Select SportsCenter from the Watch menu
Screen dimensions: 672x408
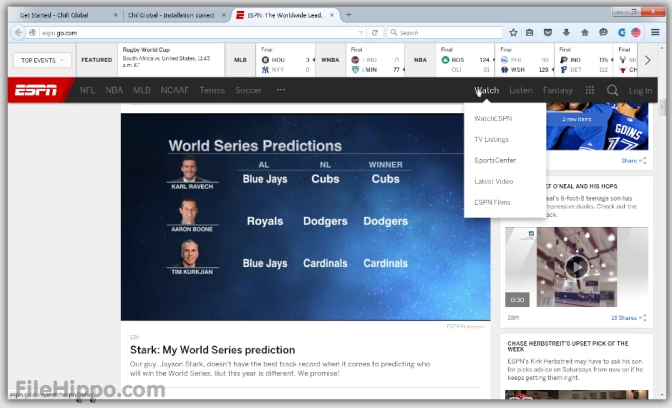(x=495, y=160)
